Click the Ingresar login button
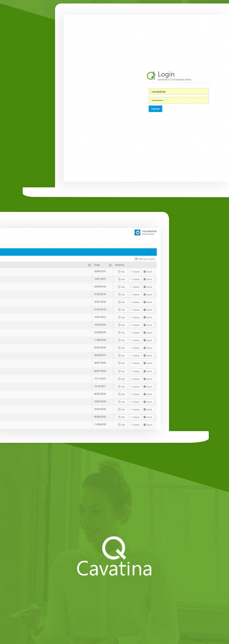Viewport: 229px width, 644px height. coord(155,109)
